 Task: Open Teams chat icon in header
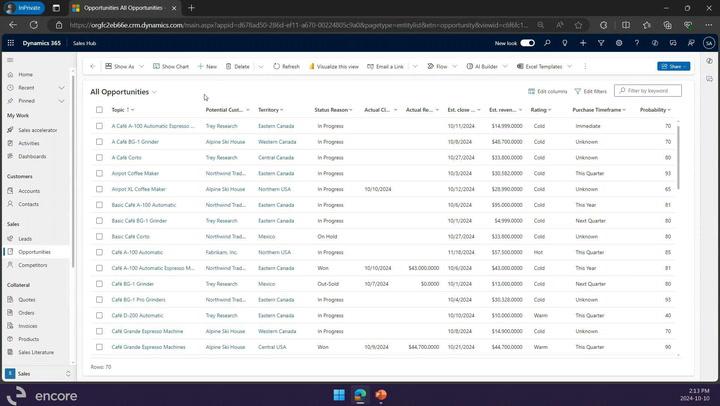point(673,43)
